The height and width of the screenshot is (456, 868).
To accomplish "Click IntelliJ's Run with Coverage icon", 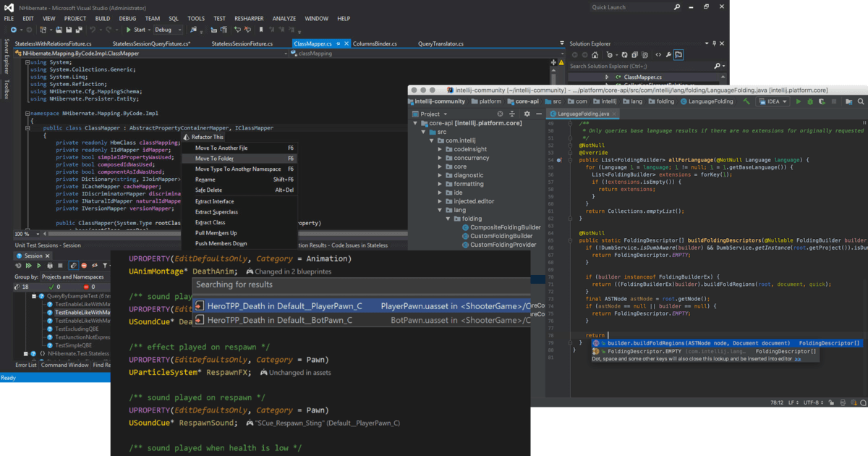I will pos(822,102).
